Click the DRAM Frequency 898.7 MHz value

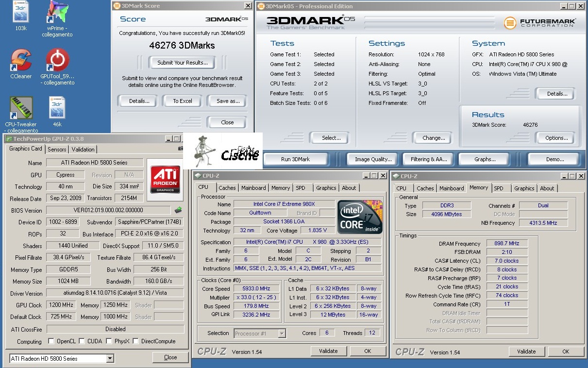pos(507,244)
